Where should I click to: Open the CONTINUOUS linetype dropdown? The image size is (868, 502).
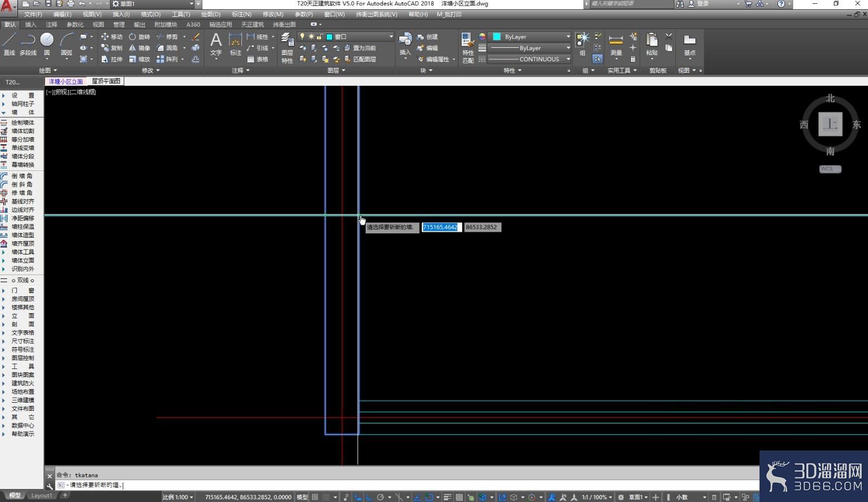[529, 59]
